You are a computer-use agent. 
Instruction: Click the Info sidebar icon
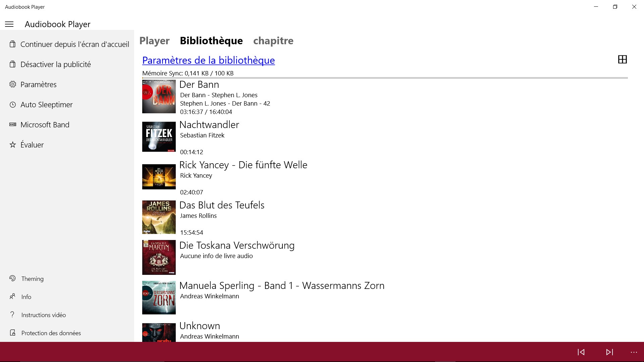[13, 296]
